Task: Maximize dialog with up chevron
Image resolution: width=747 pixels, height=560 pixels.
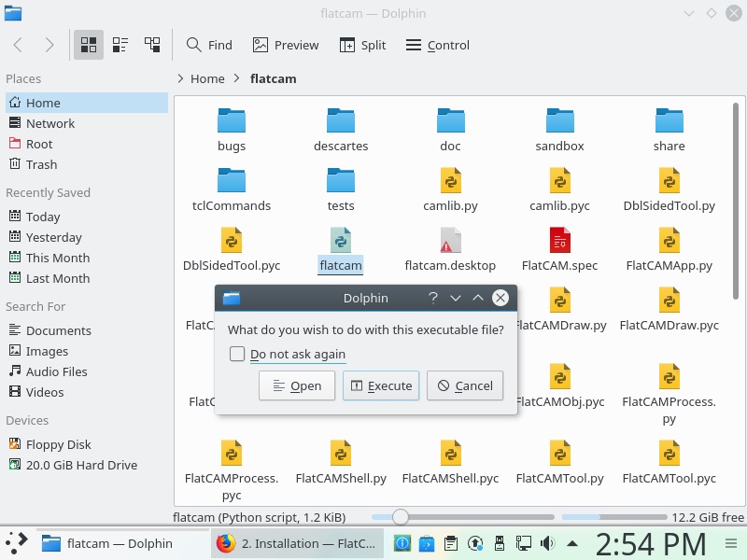Action: (478, 298)
